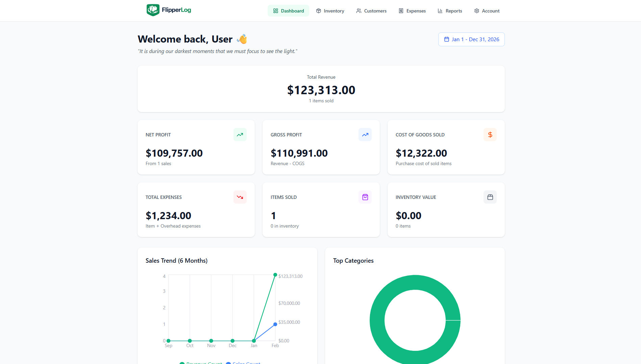
Task: Click the dollar icon on Cost of Goods Sold
Action: 490,134
